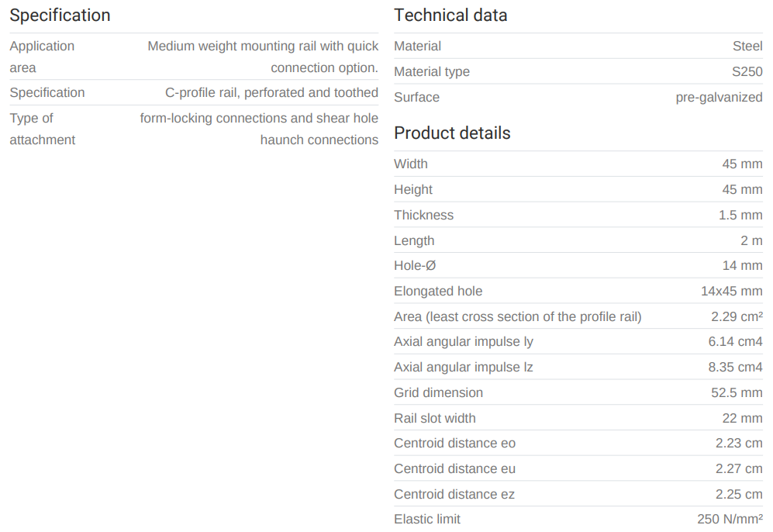Click the Technical data heading
The height and width of the screenshot is (532, 773).
pos(450,16)
